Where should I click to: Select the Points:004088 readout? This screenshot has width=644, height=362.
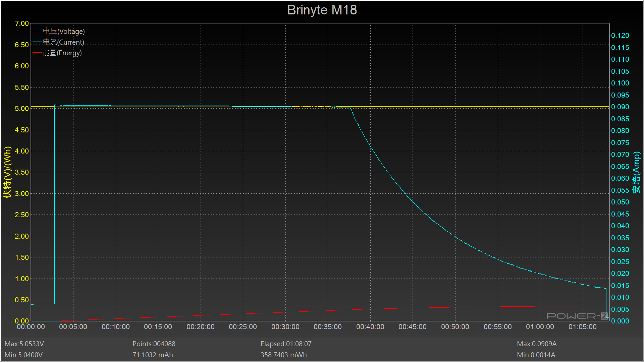click(x=154, y=344)
